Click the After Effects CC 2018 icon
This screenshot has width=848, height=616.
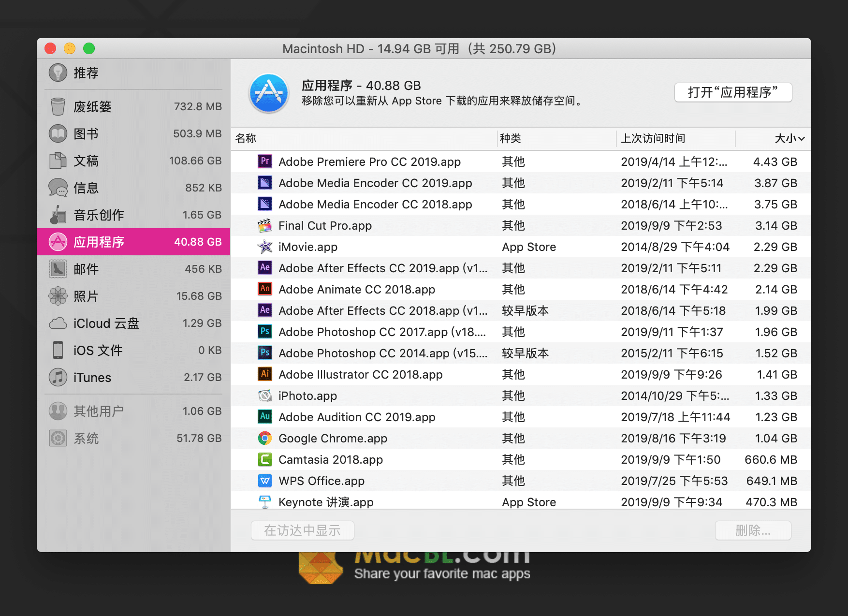tap(265, 310)
